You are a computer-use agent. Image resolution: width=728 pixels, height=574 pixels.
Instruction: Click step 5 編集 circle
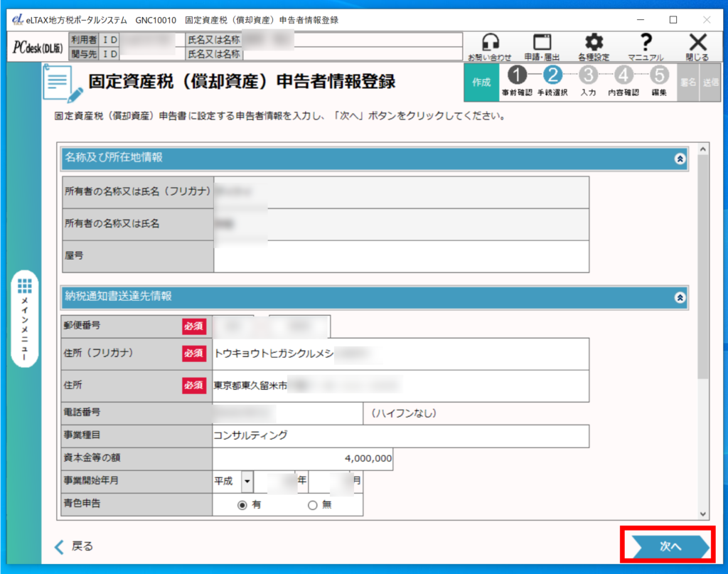658,75
